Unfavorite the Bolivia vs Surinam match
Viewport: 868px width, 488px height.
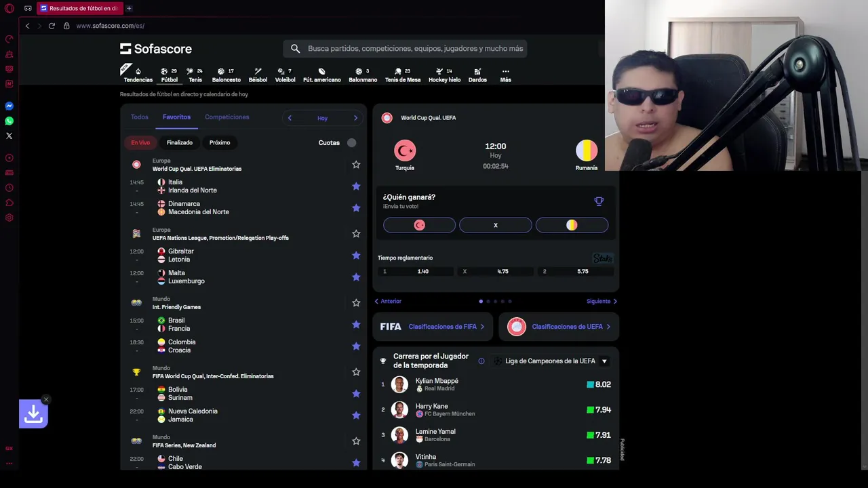356,394
